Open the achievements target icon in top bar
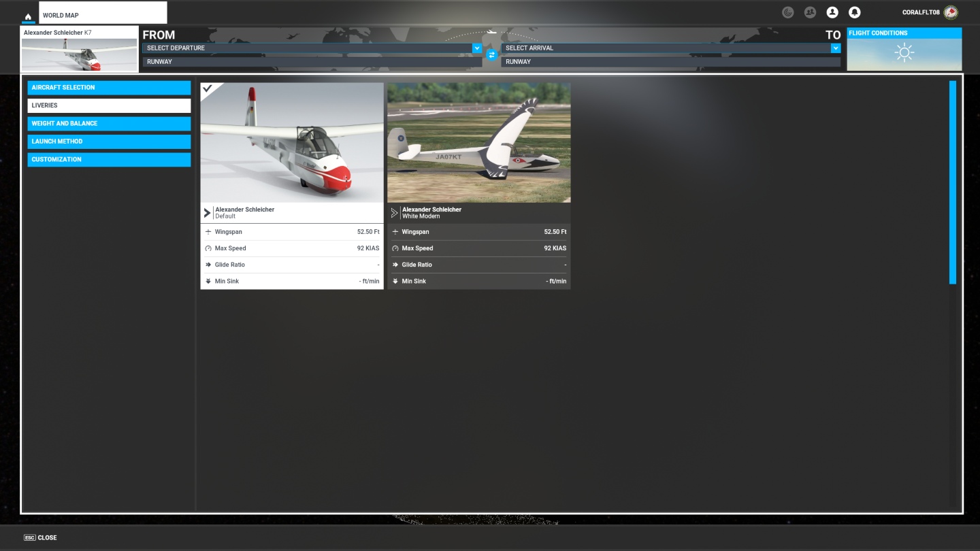The width and height of the screenshot is (980, 551). 788,12
